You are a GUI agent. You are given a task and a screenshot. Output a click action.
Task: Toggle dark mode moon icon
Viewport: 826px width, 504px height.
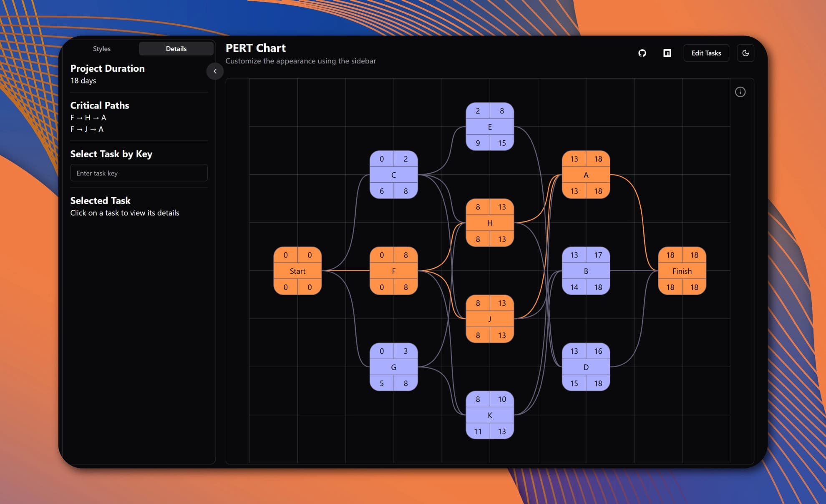[745, 53]
